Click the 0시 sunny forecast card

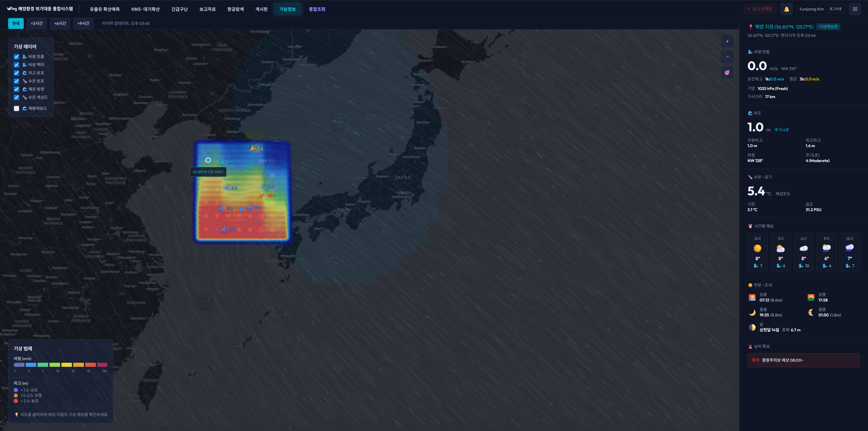(757, 252)
